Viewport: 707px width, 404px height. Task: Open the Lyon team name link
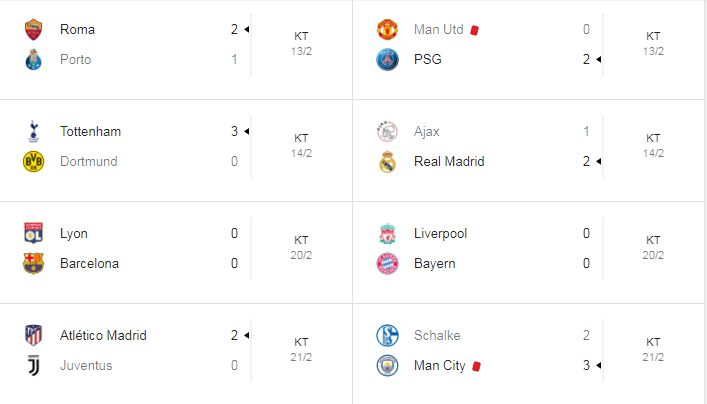[x=74, y=233]
